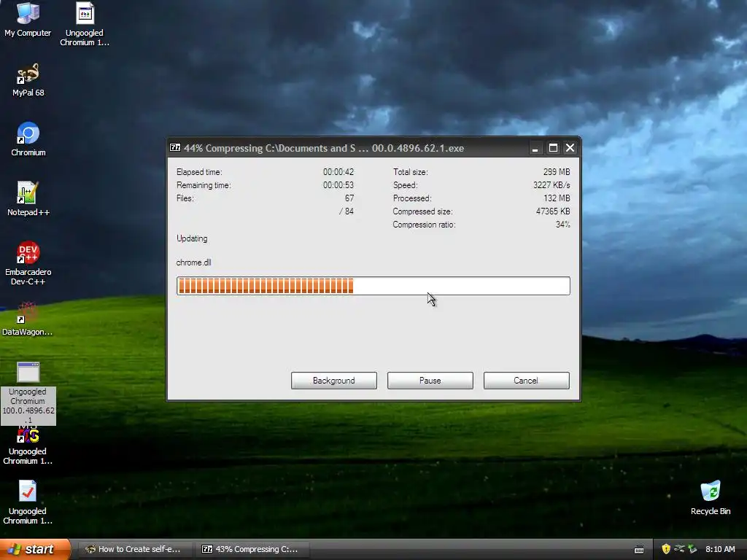The width and height of the screenshot is (747, 560).
Task: Open the Start menu
Action: tap(35, 549)
